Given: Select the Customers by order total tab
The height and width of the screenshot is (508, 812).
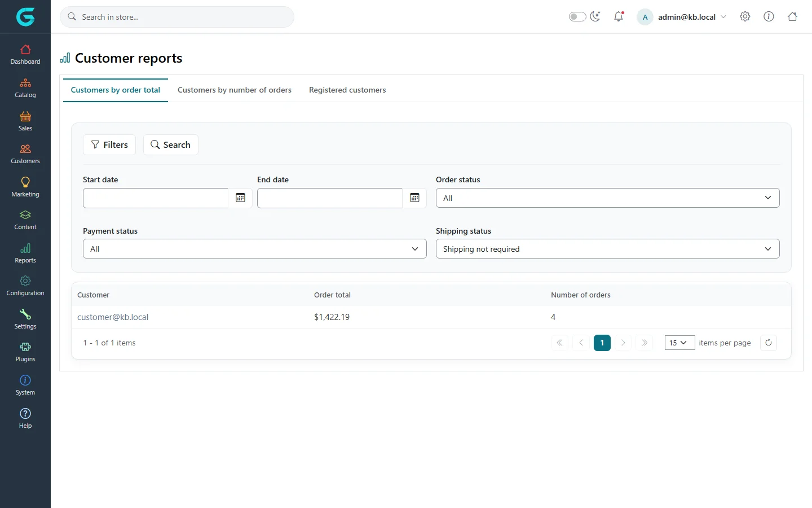Looking at the screenshot, I should pyautogui.click(x=116, y=90).
